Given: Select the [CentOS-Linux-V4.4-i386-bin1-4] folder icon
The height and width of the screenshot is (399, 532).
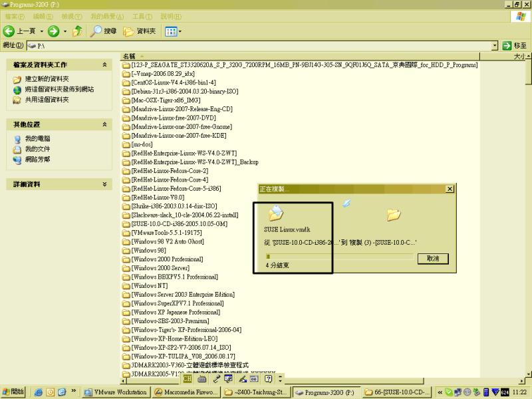Looking at the screenshot, I should pos(126,82).
